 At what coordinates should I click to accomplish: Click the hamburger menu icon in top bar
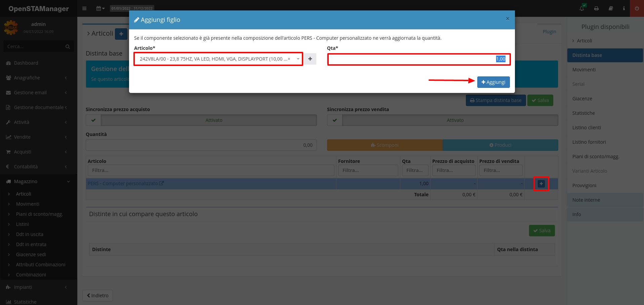click(84, 8)
